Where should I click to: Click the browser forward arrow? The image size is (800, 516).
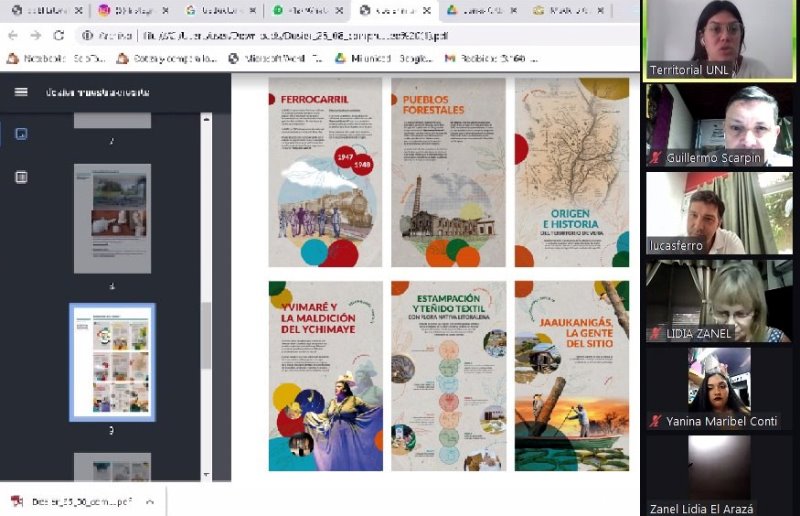coord(36,35)
